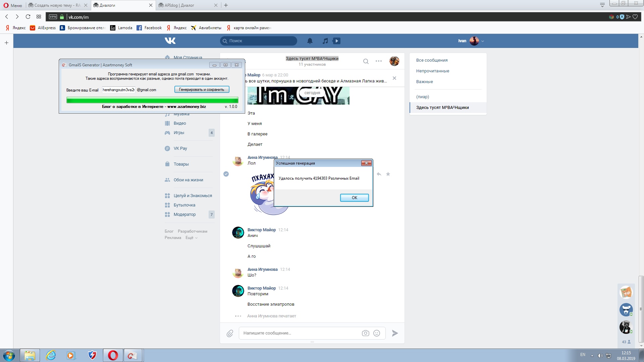
Task: Click the camera photo attachment icon
Action: [x=365, y=333]
